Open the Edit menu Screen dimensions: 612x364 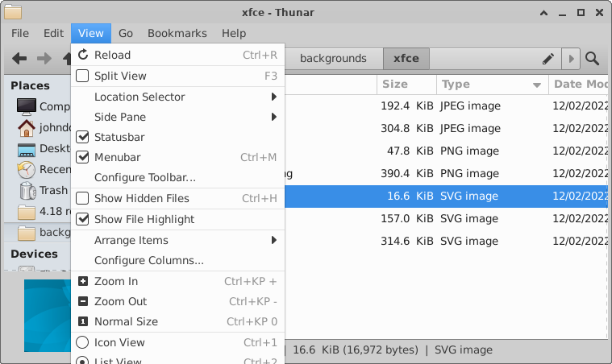[53, 34]
